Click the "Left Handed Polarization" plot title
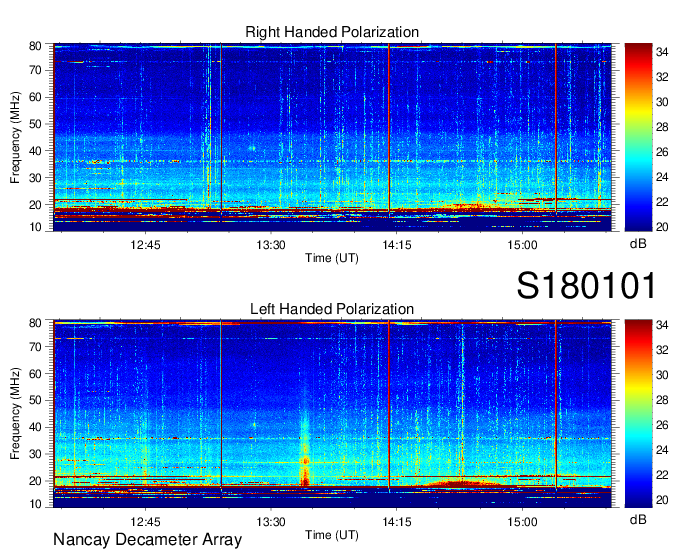The image size is (680, 552). [x=332, y=309]
